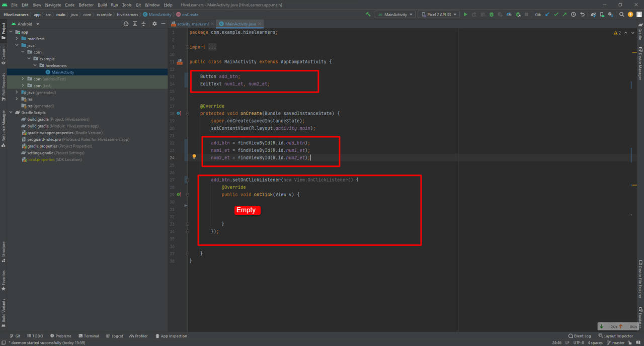Image resolution: width=644 pixels, height=346 pixels.
Task: Click the hivelearners breadcrumb in navigation bar
Action: click(127, 15)
